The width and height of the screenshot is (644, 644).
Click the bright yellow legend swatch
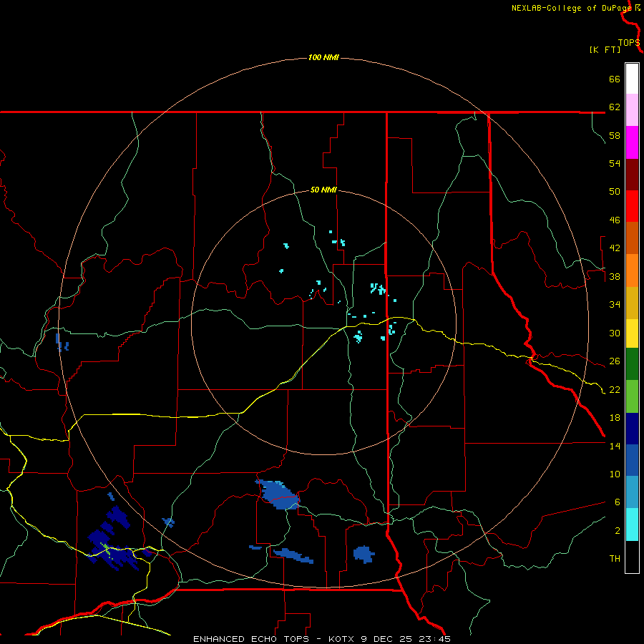[x=632, y=333]
